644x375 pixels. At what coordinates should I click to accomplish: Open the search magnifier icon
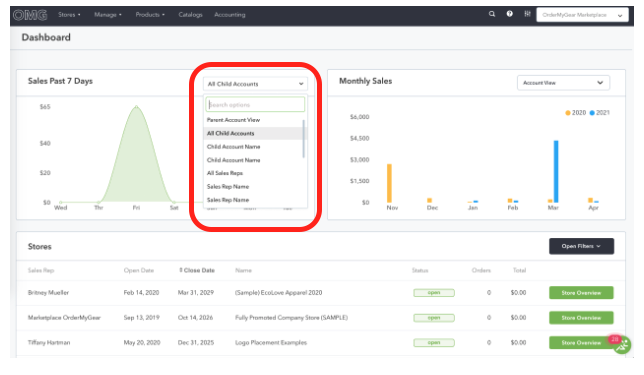point(492,14)
